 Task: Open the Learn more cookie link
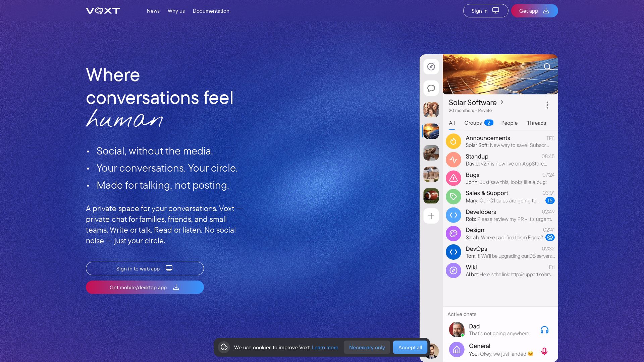point(325,347)
